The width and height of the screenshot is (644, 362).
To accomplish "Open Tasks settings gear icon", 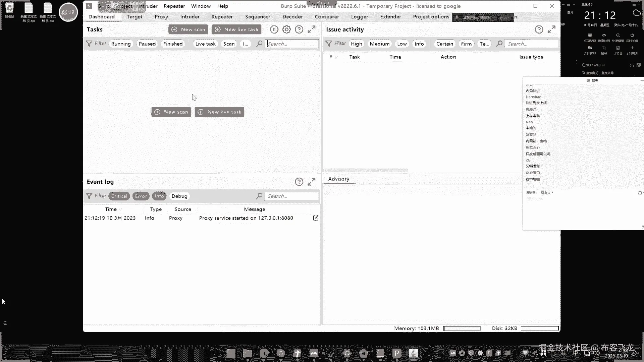I will (286, 29).
